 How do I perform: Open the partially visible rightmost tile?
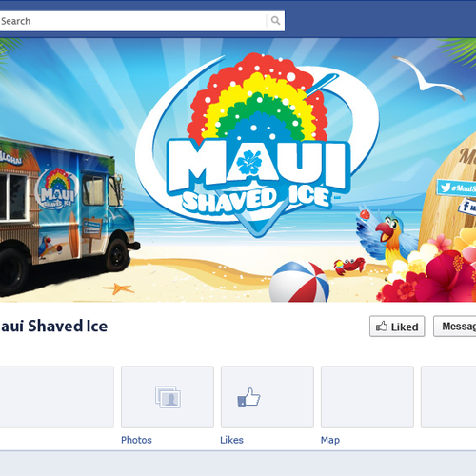pos(448,397)
